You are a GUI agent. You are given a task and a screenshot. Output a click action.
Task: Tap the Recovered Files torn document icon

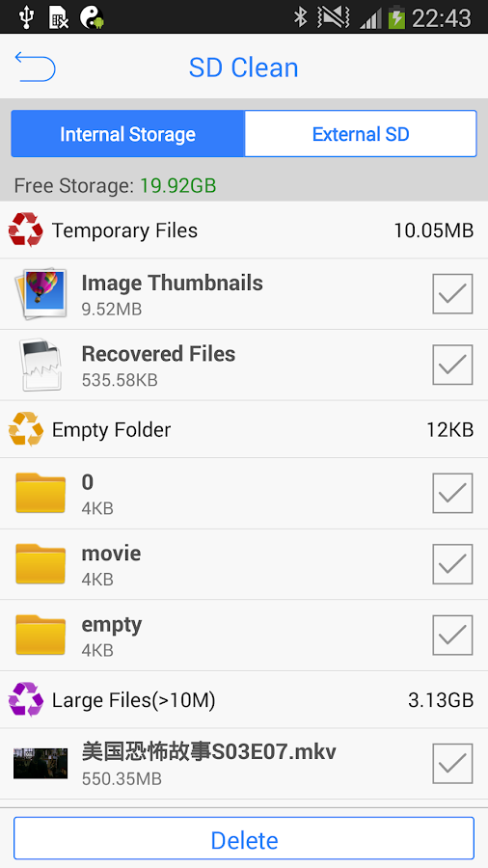(x=41, y=365)
